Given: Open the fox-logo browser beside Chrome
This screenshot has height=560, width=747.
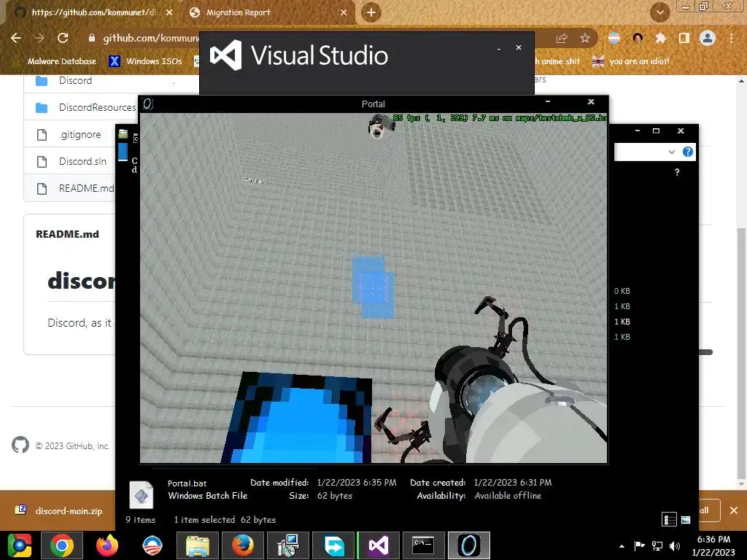Looking at the screenshot, I should (x=107, y=545).
